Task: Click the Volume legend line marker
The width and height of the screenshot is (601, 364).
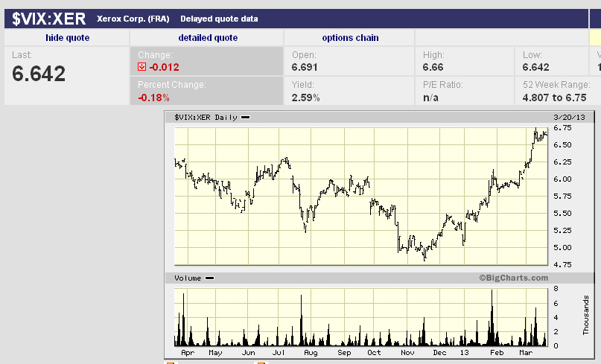Action: [x=210, y=278]
